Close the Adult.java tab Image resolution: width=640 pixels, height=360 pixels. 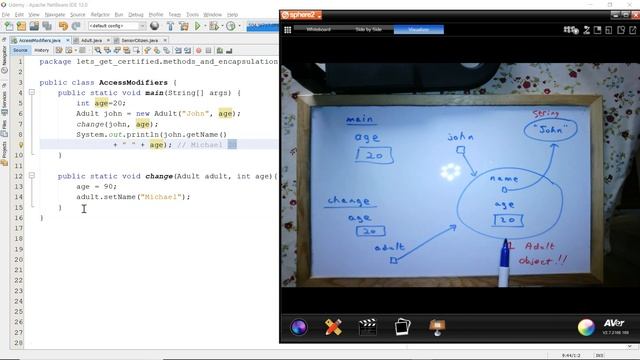pos(108,40)
